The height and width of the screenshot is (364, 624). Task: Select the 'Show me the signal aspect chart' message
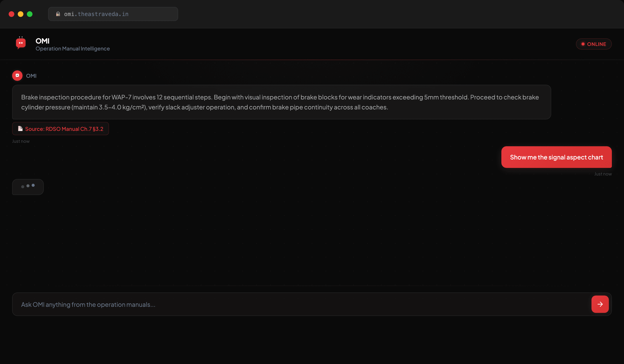coord(556,157)
